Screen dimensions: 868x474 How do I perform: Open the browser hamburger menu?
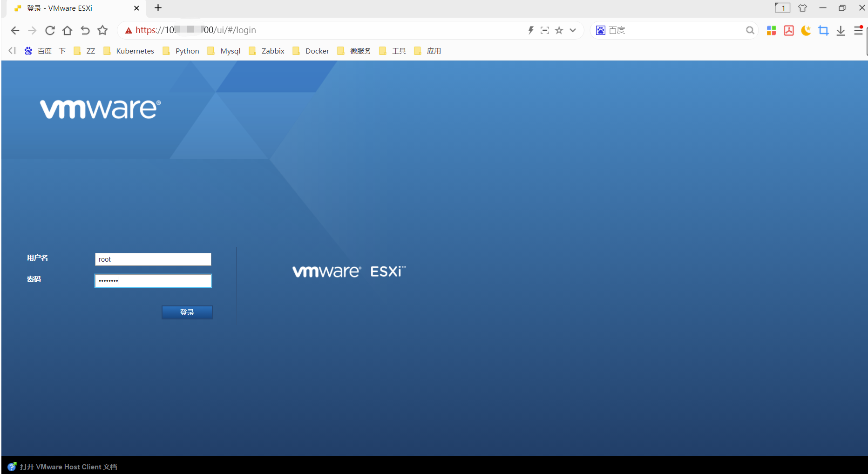[x=858, y=30]
